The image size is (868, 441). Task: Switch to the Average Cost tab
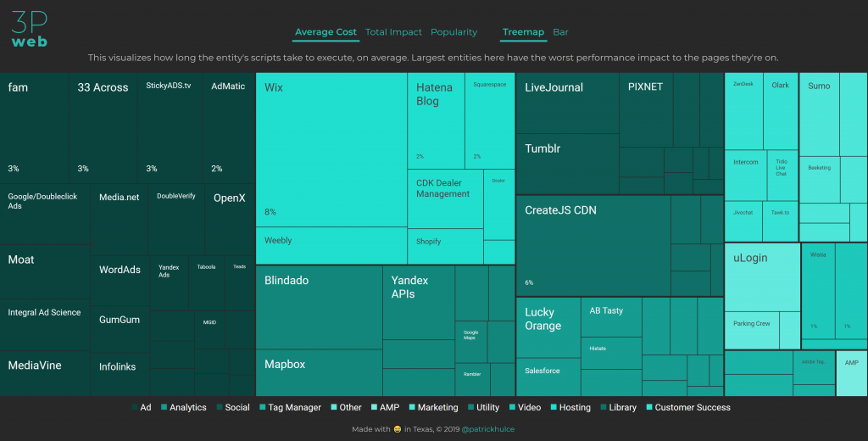[325, 32]
